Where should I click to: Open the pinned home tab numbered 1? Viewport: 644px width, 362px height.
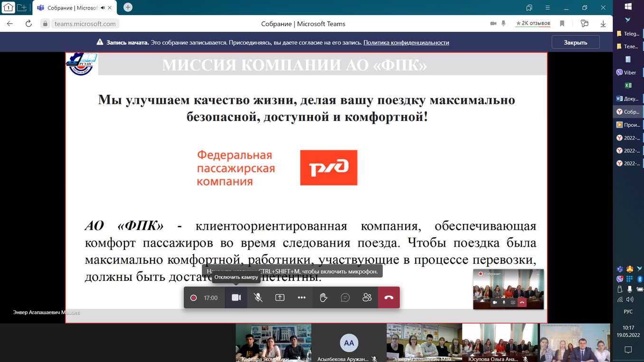[x=8, y=7]
